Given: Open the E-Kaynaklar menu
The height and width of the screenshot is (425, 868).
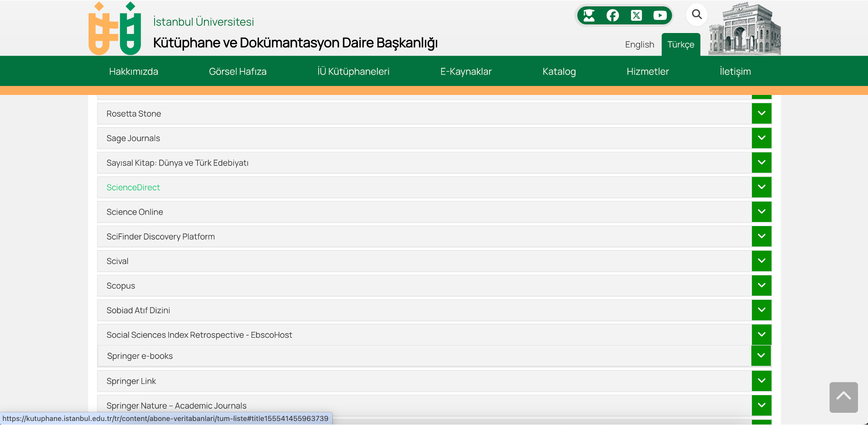Looking at the screenshot, I should [x=466, y=71].
